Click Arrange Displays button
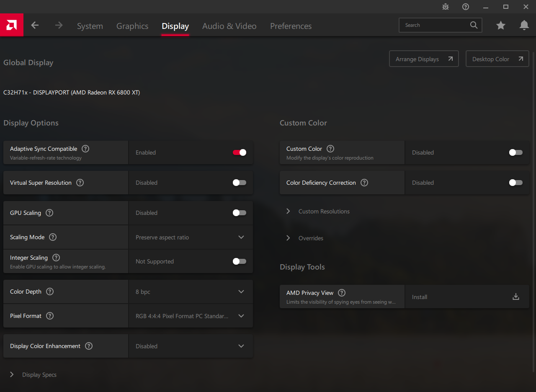 [x=424, y=59]
